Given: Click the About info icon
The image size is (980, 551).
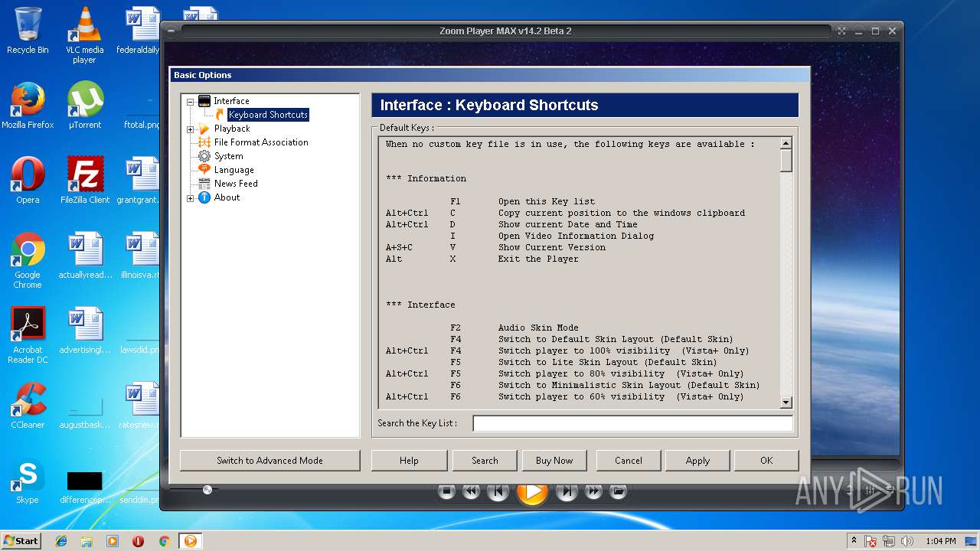Looking at the screenshot, I should [x=204, y=197].
